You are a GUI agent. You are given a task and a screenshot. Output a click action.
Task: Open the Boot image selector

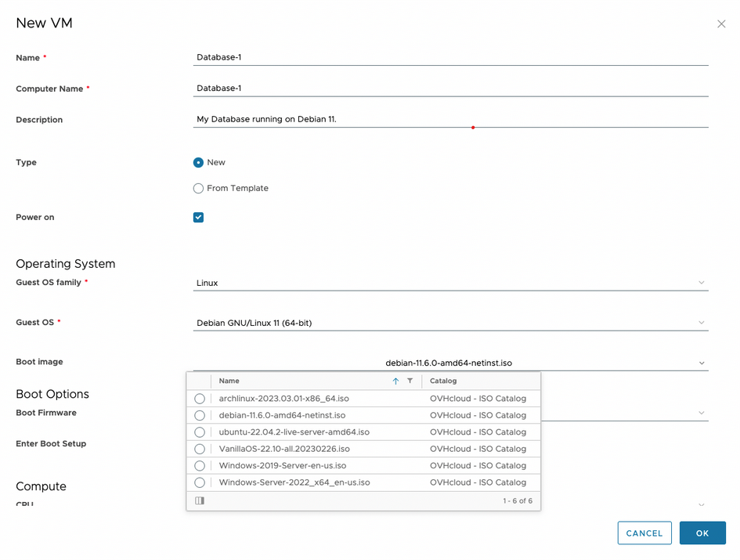pos(450,361)
